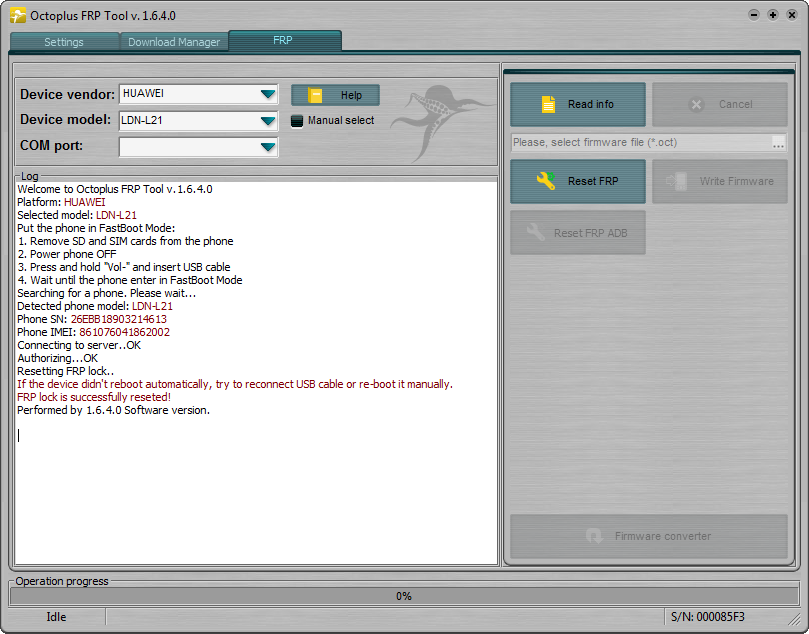Click the wrench icon on Reset FRP

pyautogui.click(x=546, y=181)
